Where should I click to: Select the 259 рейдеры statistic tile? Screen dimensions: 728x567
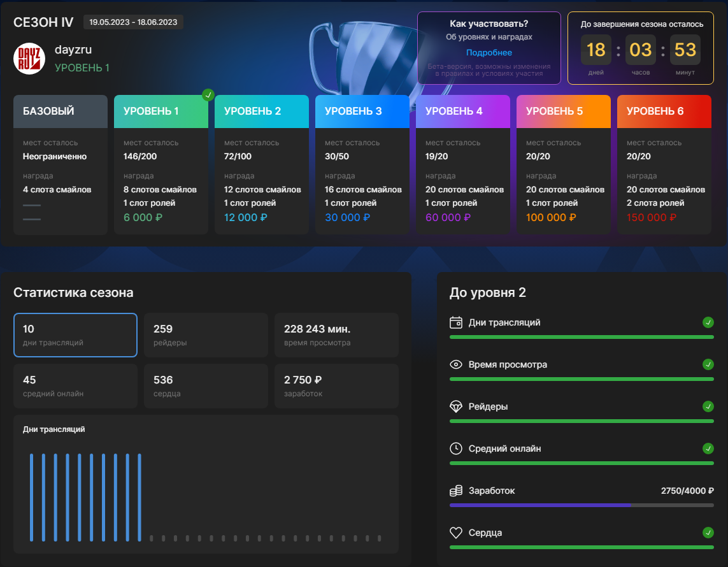206,335
